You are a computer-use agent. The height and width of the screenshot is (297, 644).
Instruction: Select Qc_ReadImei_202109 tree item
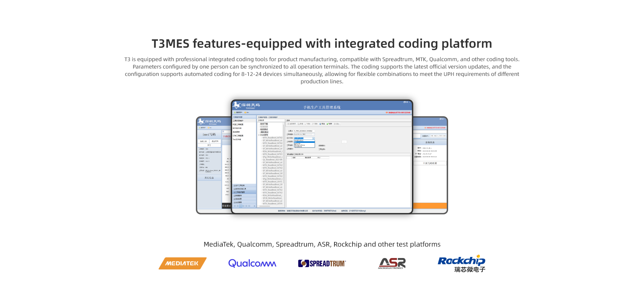272,160
